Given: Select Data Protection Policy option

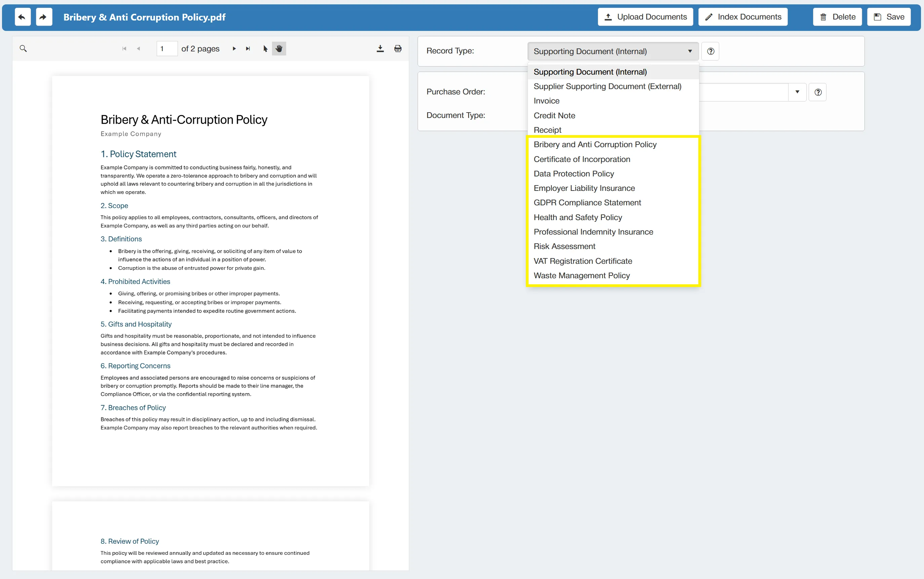Looking at the screenshot, I should click(x=613, y=174).
